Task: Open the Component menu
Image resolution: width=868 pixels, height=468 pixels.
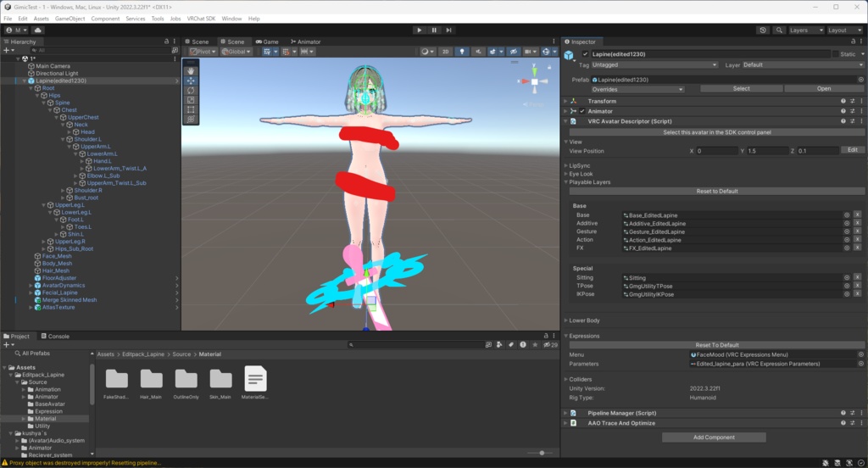Action: click(105, 19)
